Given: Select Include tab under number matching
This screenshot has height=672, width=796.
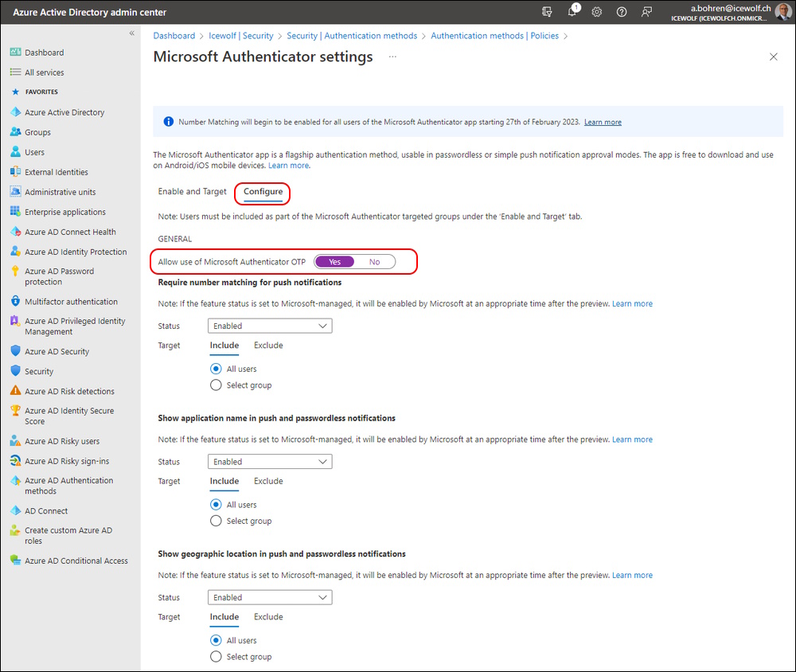Looking at the screenshot, I should (x=224, y=346).
